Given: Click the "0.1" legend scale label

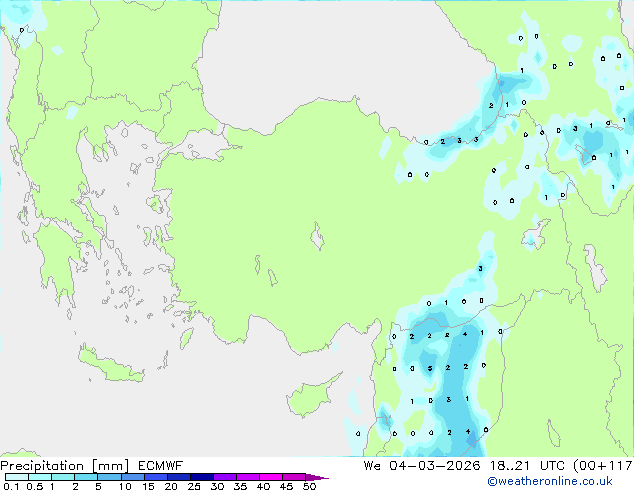Looking at the screenshot, I should (x=11, y=486).
